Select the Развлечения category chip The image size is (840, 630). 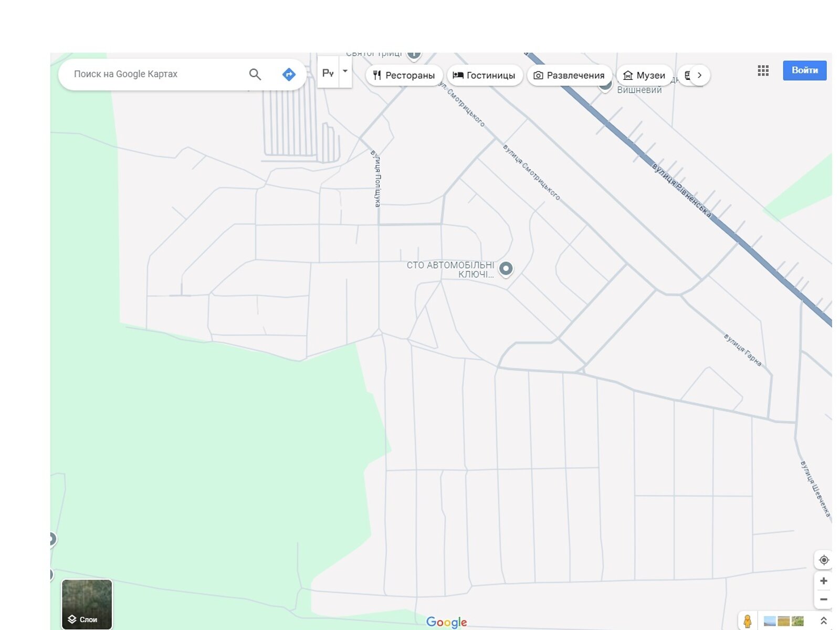pos(570,75)
